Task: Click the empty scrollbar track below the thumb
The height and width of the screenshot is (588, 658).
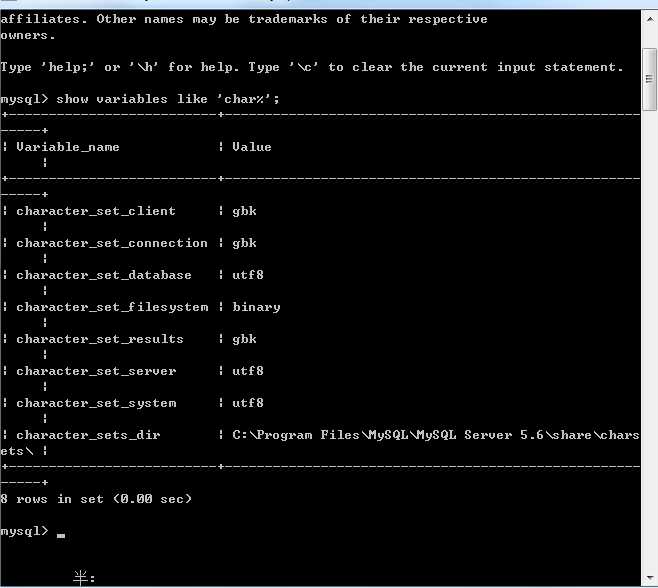Action: pyautogui.click(x=650, y=340)
